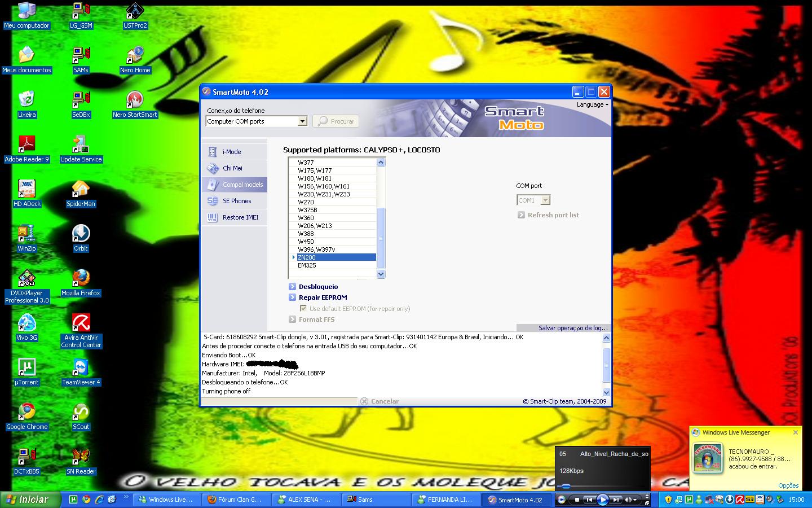The image size is (812, 508).
Task: Select W360 in the model list
Action: 336,218
